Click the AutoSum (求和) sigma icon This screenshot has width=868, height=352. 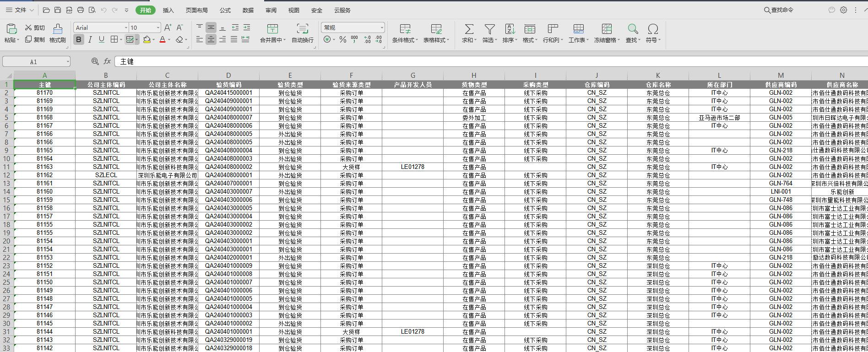pyautogui.click(x=469, y=29)
